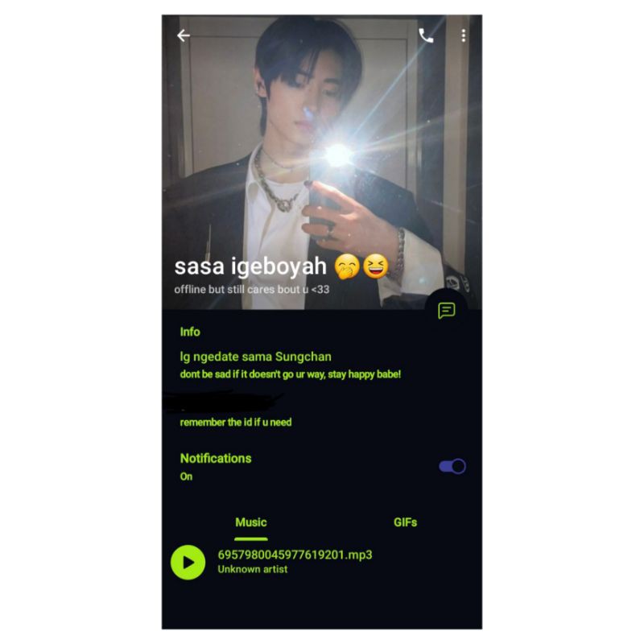Tap the 'remember the id if u need' text

pyautogui.click(x=236, y=422)
